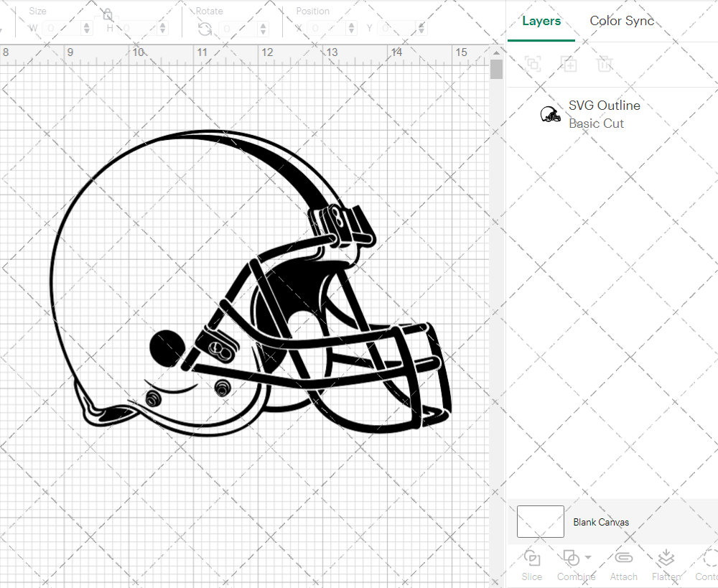Delete layer using the trash icon
Viewport: 718px width, 588px height.
pos(605,64)
